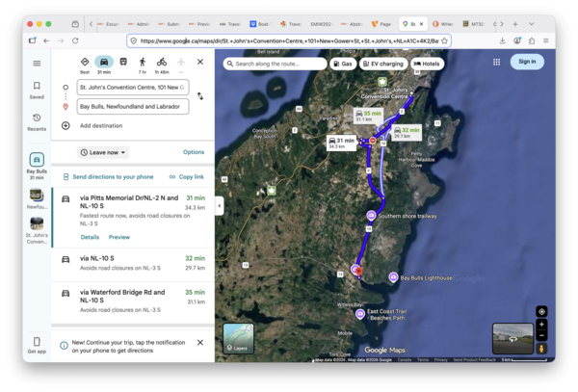The image size is (578, 392).
Task: Click Search along the route field
Action: coord(275,64)
